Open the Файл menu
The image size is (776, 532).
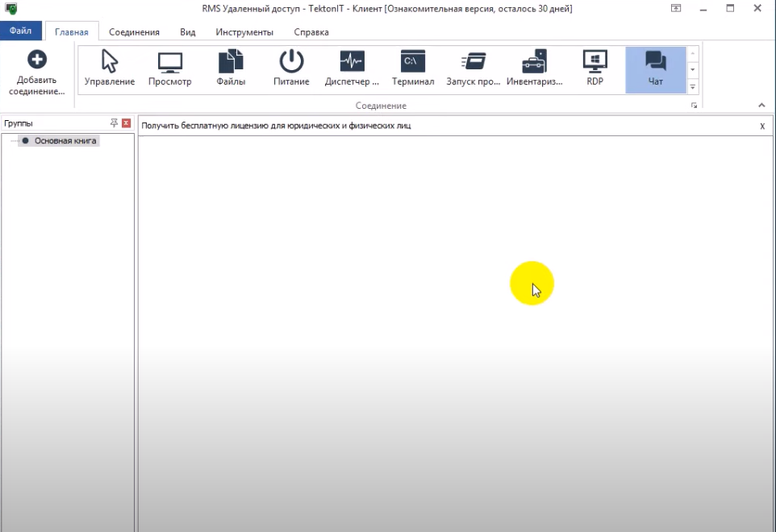coord(20,31)
